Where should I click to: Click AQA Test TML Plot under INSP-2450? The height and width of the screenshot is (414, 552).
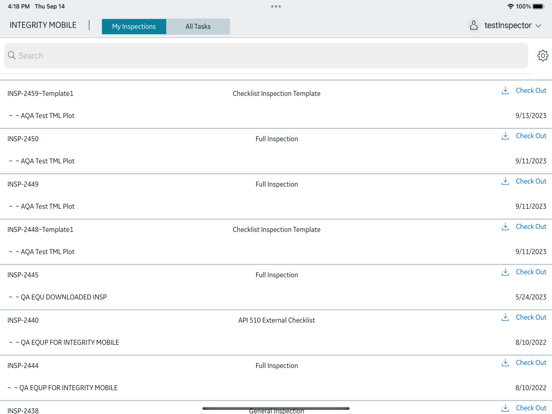click(48, 161)
